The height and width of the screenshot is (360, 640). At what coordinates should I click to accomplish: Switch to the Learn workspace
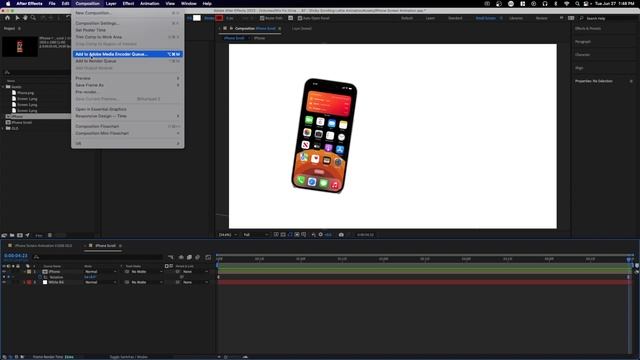(430, 18)
